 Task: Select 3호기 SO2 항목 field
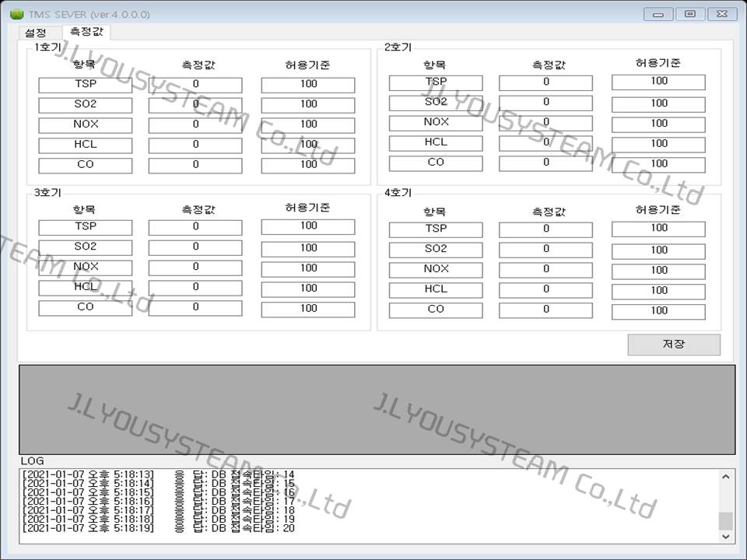(86, 247)
